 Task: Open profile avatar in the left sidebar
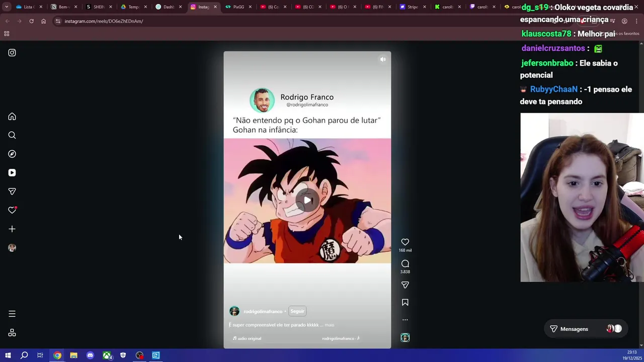tap(12, 248)
